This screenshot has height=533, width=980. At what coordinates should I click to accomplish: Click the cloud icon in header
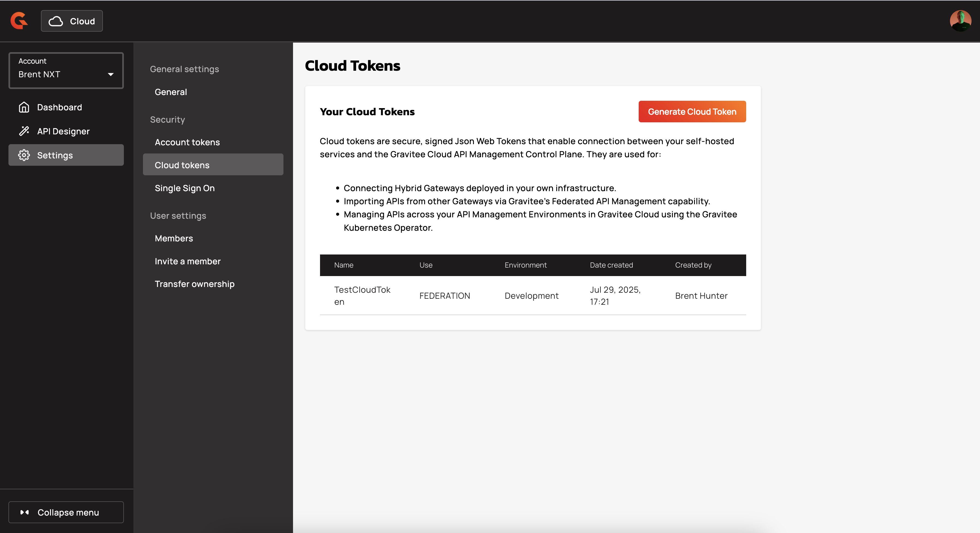tap(56, 21)
